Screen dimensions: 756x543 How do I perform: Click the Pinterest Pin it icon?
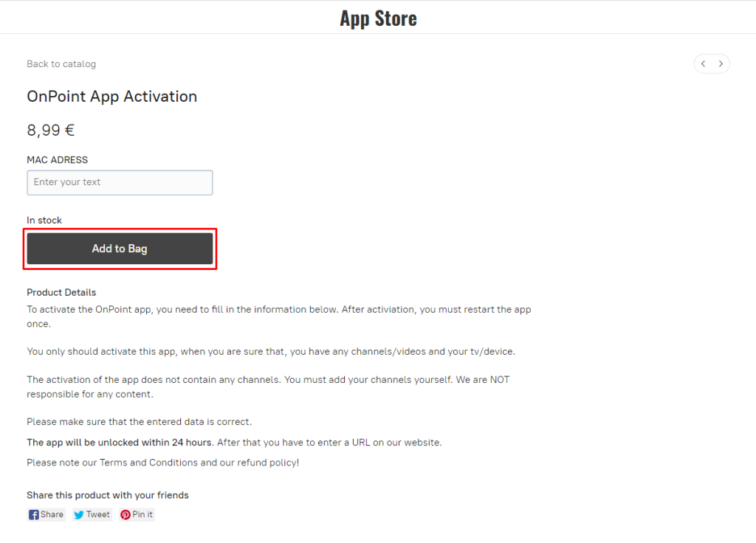coord(126,515)
